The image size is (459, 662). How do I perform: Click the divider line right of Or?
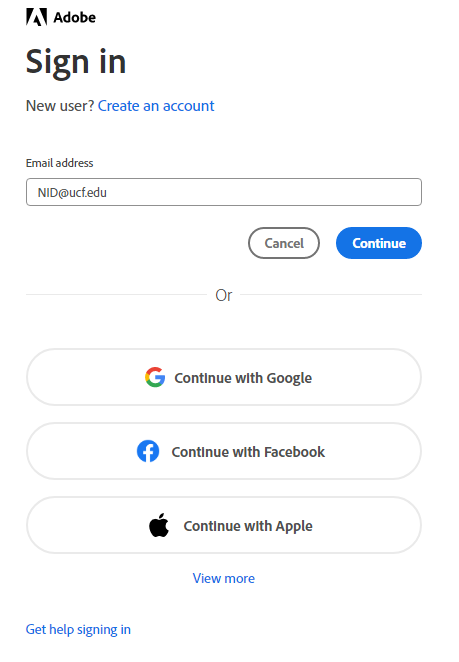click(x=331, y=295)
